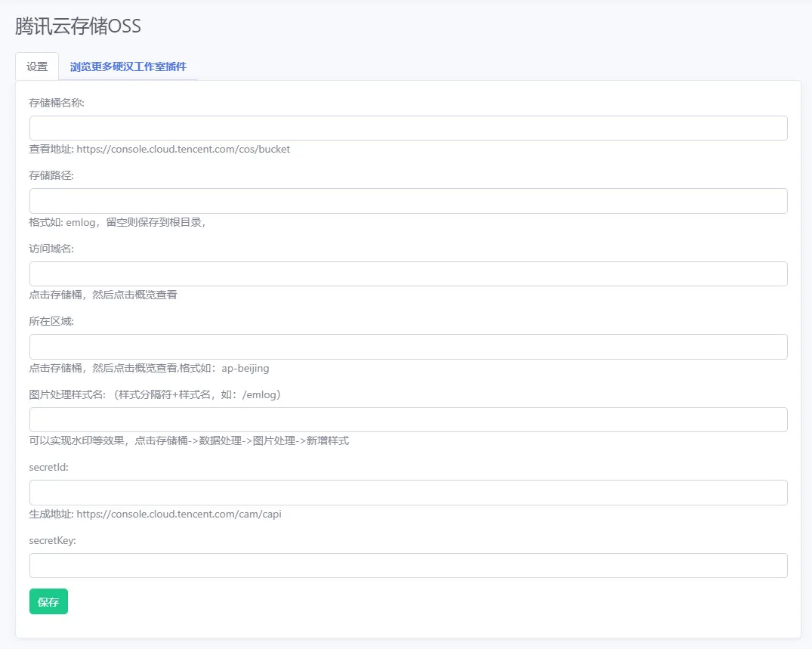Click the 存储路径 label
The width and height of the screenshot is (812, 649).
(x=51, y=175)
